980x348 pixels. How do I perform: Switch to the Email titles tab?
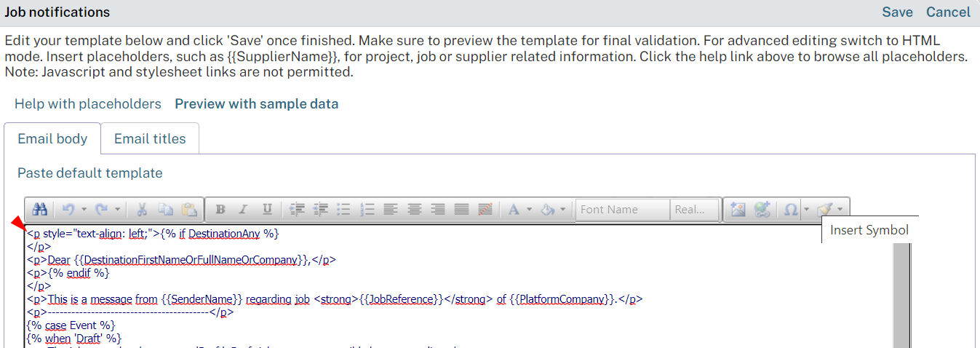coord(150,139)
